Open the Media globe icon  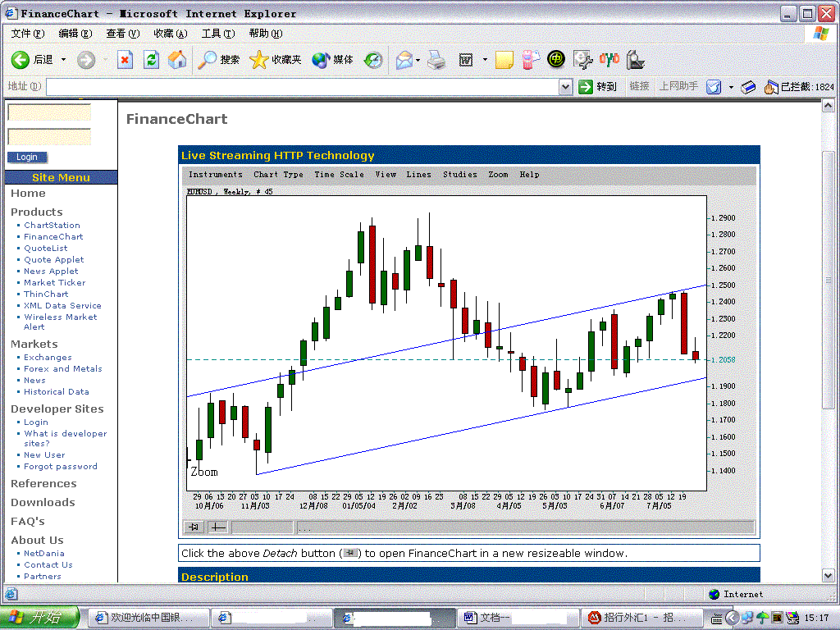[321, 59]
